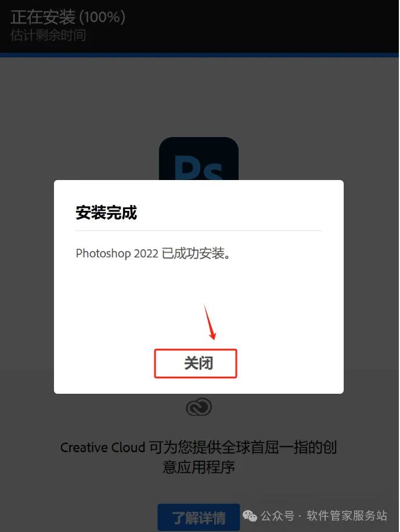Click the red arrow annotation
The image size is (400, 532).
coord(210,322)
